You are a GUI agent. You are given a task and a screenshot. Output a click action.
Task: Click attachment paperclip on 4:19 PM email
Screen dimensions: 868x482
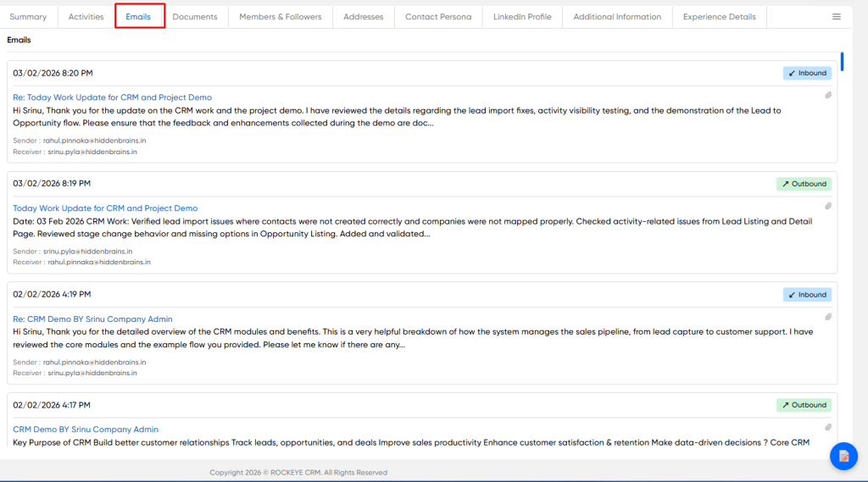click(x=828, y=317)
